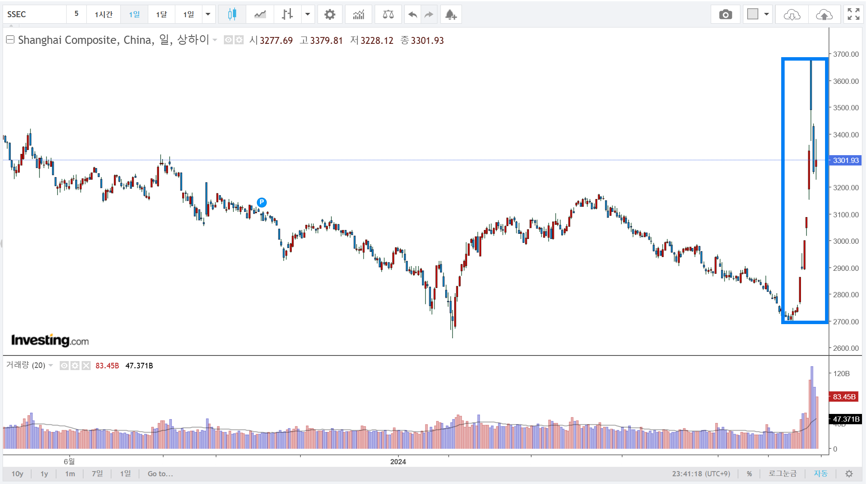The image size is (868, 484).
Task: Undo the last chart action
Action: 413,15
